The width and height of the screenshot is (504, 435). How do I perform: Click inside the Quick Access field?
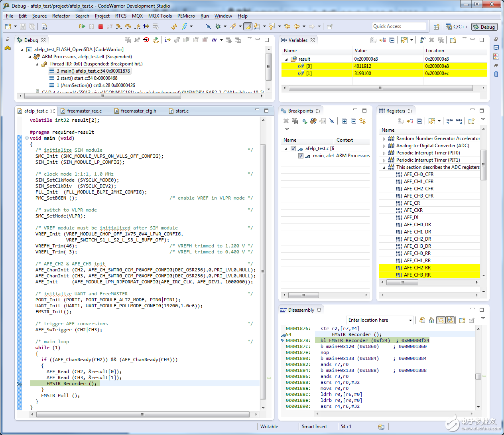click(x=399, y=26)
